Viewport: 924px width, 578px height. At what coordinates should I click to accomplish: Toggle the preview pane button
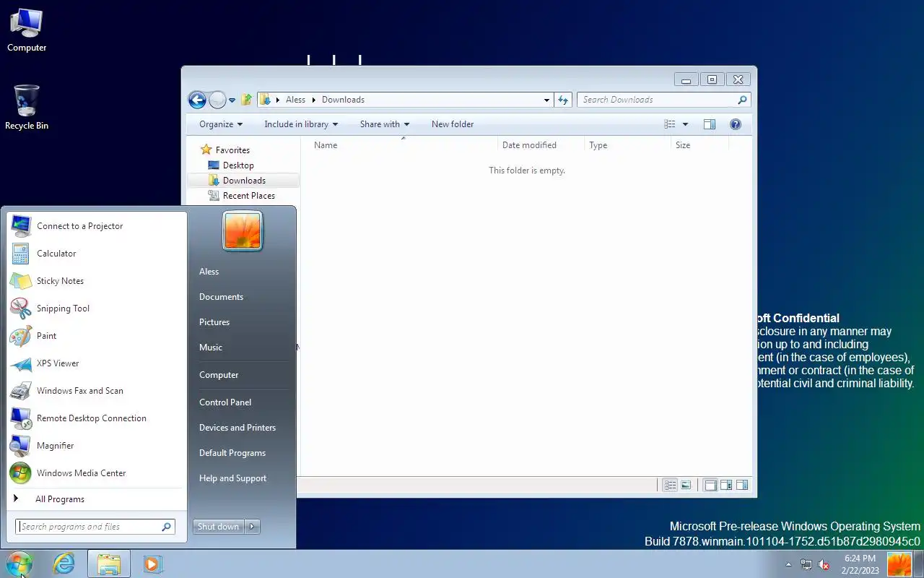coord(710,124)
